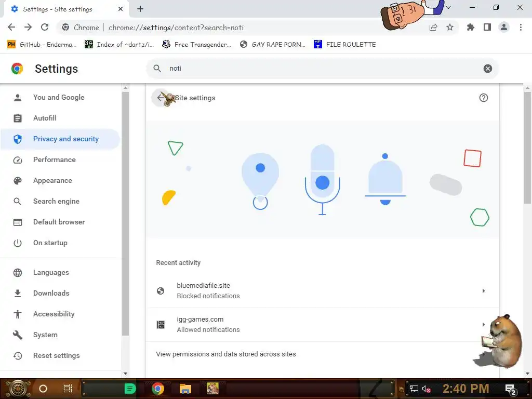Open the Chrome profile avatar menu

pyautogui.click(x=504, y=27)
